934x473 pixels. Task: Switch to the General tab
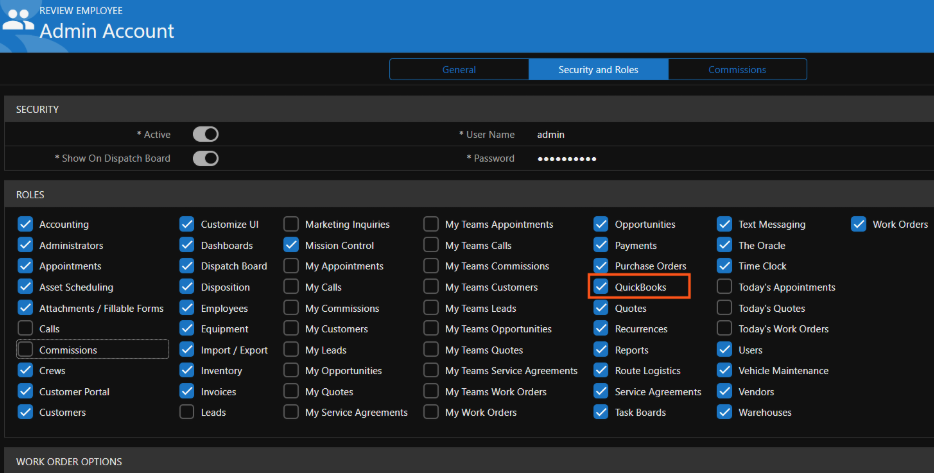pos(459,70)
